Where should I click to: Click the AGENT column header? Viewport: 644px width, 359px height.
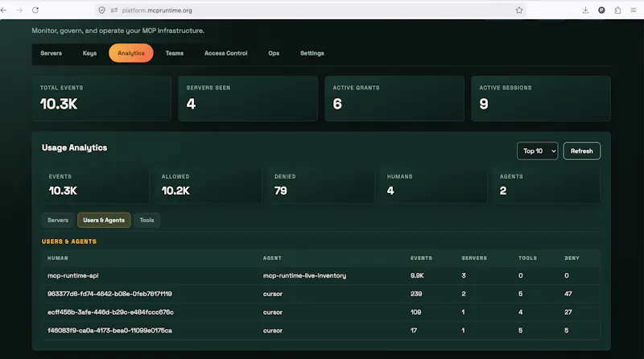pos(272,258)
